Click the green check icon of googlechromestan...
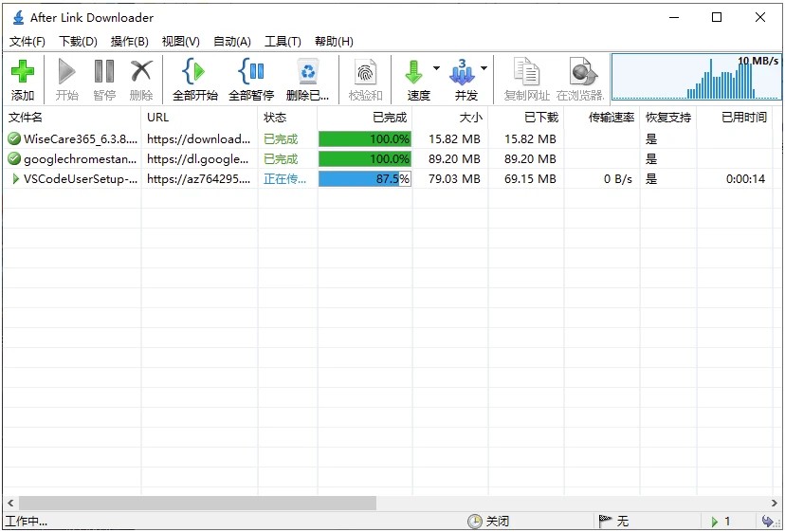Screen dimensions: 785x532 [x=14, y=158]
